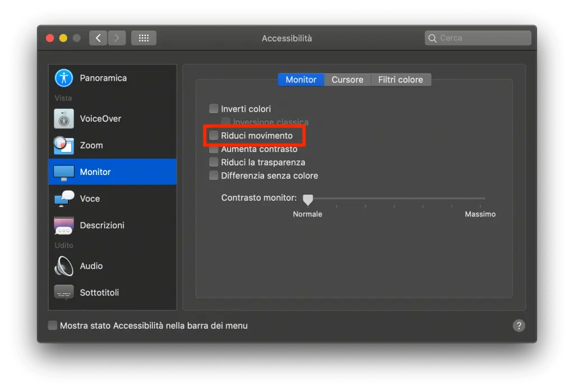Click the help question mark button
The image size is (574, 392).
(x=519, y=325)
